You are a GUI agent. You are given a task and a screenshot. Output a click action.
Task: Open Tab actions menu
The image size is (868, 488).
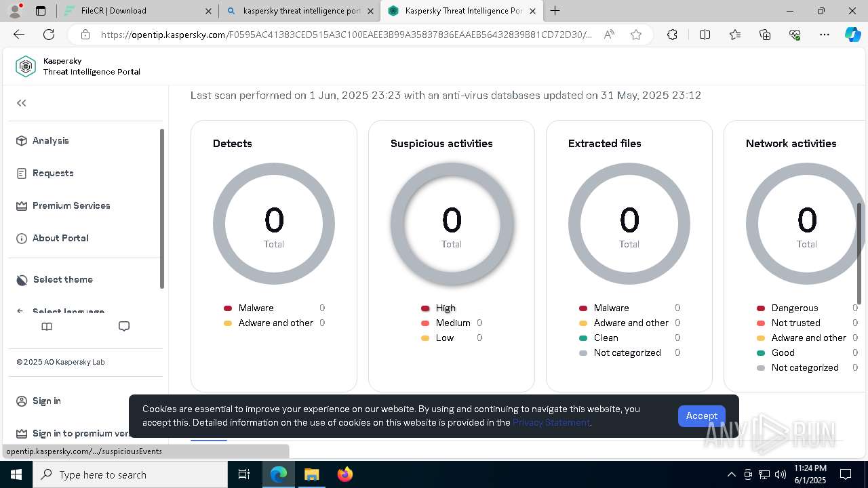(41, 11)
